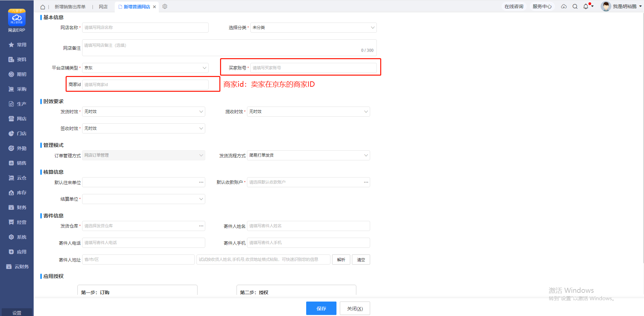Open the 应用 apps sidebar section
644x316 pixels.
[x=17, y=252]
